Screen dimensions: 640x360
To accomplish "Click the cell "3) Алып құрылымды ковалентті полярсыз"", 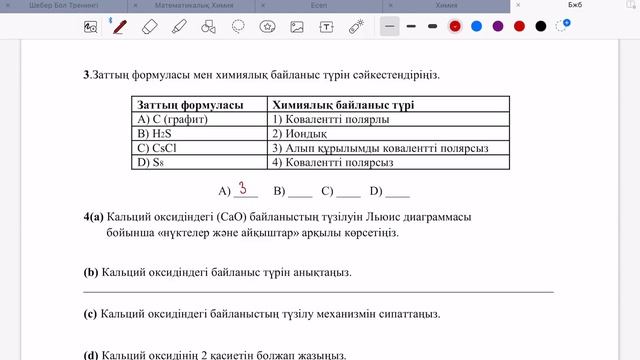I will pyautogui.click(x=388, y=148).
